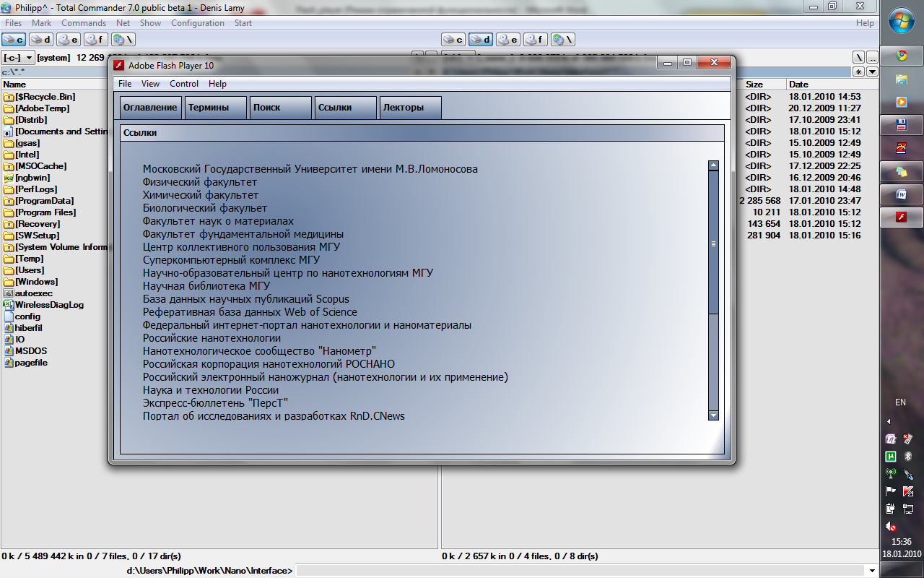Click the Windows Start orb

(x=902, y=20)
